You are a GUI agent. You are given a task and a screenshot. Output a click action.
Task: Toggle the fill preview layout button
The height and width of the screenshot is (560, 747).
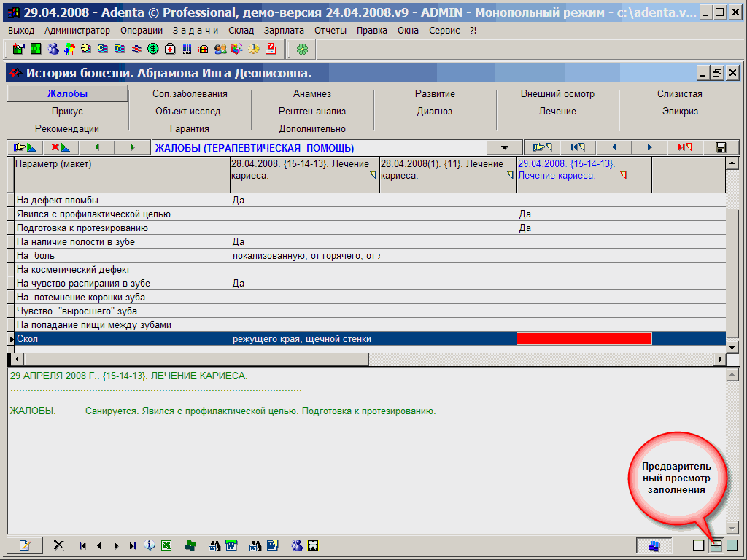(716, 545)
